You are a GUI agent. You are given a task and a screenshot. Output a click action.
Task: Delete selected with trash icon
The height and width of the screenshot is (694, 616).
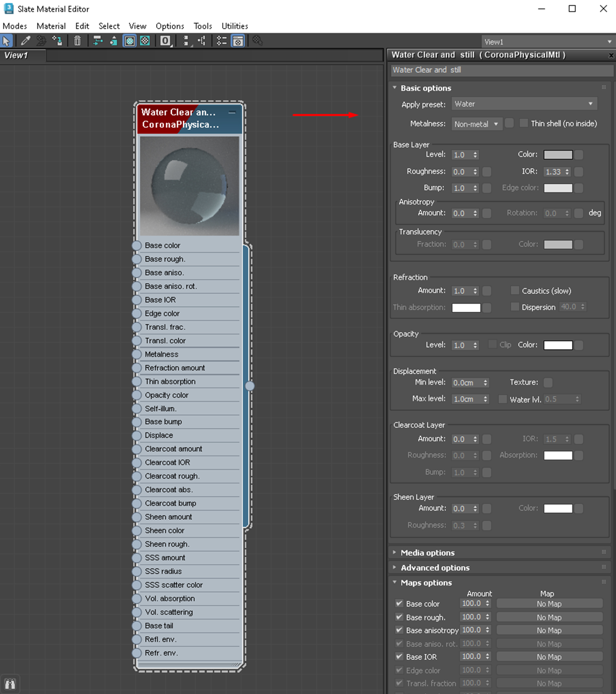coord(77,41)
